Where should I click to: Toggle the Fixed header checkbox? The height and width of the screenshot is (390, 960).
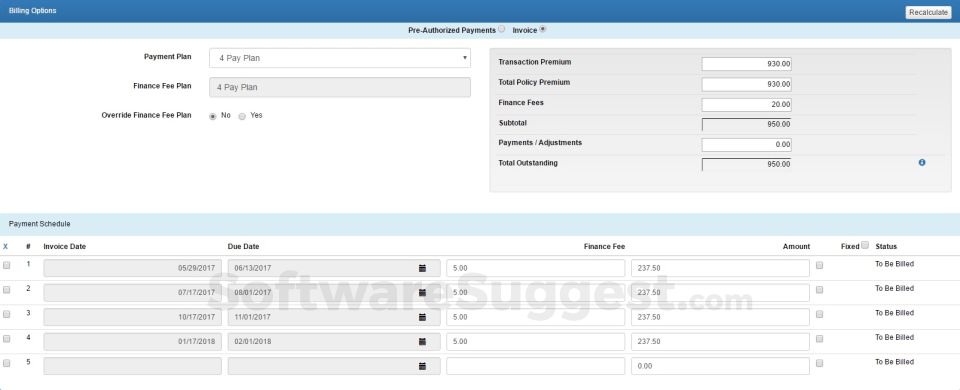point(865,245)
